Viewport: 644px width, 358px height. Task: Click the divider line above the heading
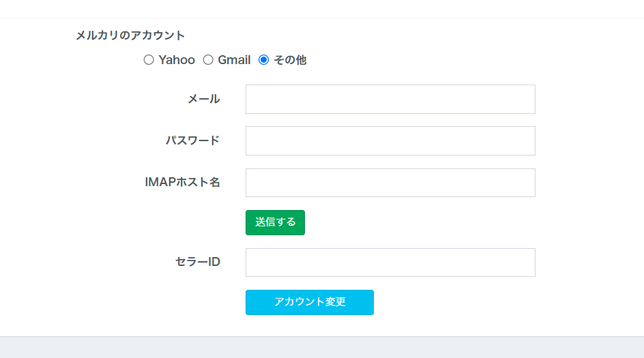click(322, 18)
